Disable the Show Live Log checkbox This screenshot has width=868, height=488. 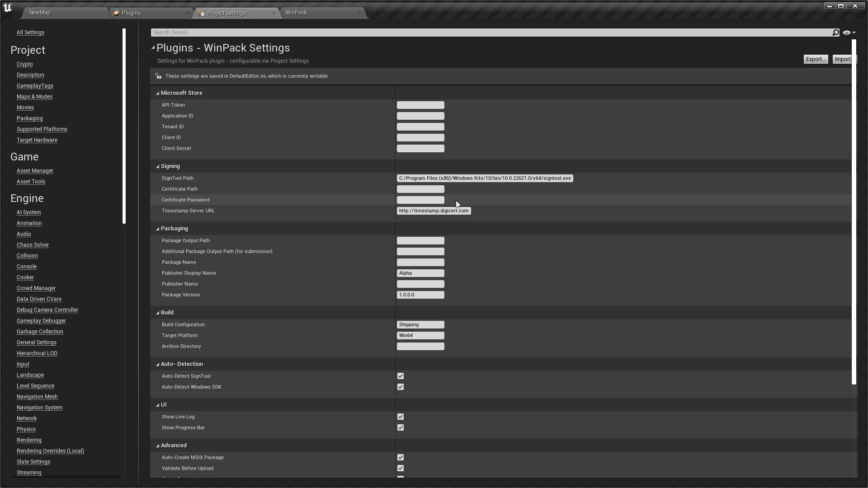click(401, 417)
